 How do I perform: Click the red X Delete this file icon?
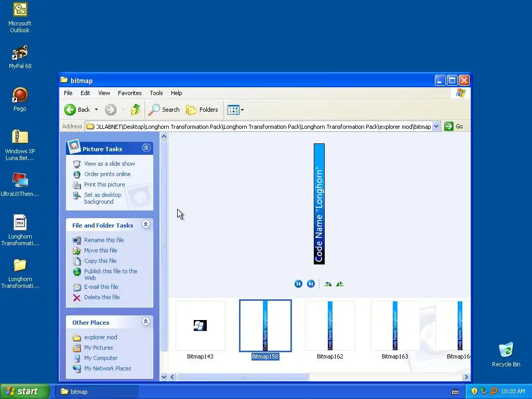77,298
